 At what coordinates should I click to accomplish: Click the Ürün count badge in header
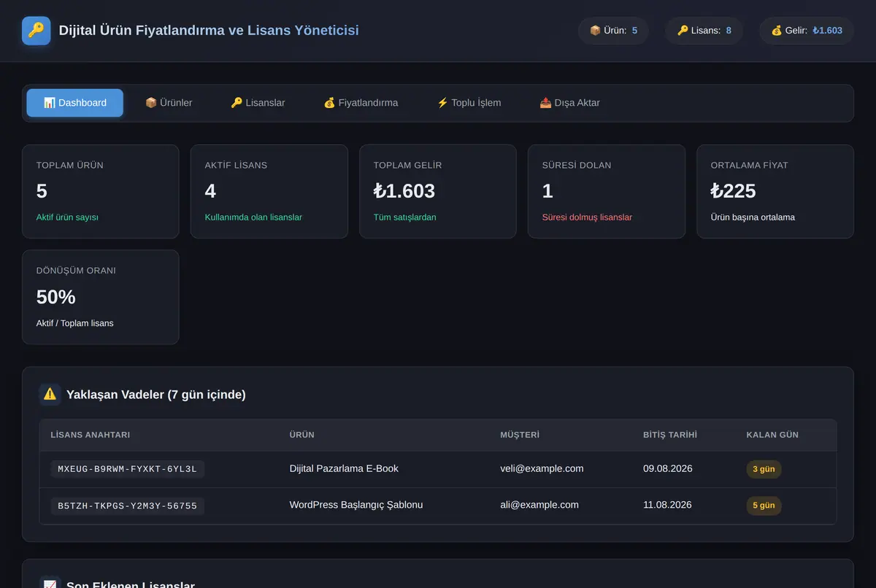click(613, 31)
